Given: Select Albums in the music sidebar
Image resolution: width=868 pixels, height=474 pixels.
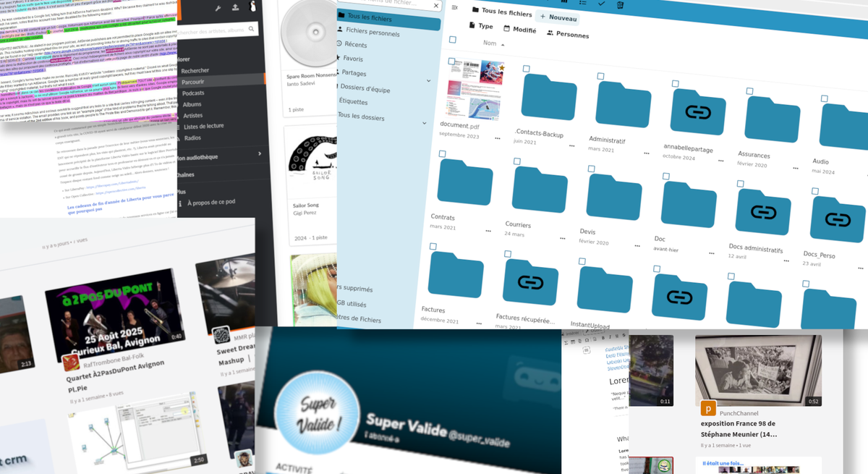Looking at the screenshot, I should pyautogui.click(x=192, y=104).
